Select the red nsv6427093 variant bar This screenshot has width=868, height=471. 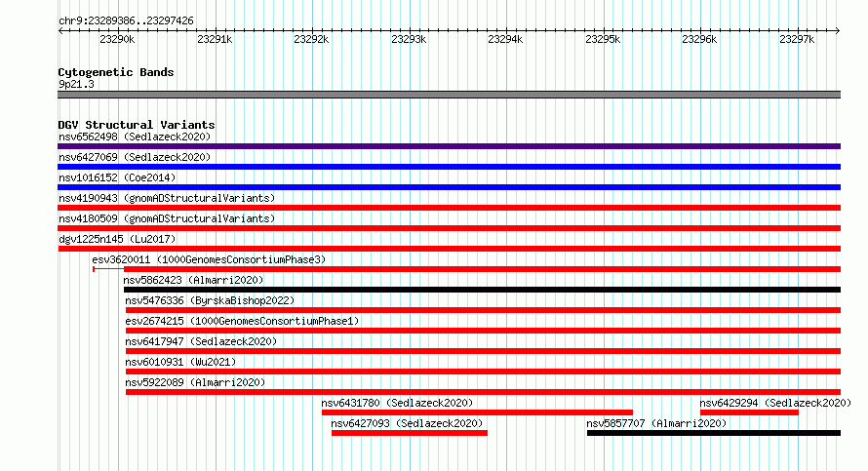point(410,433)
